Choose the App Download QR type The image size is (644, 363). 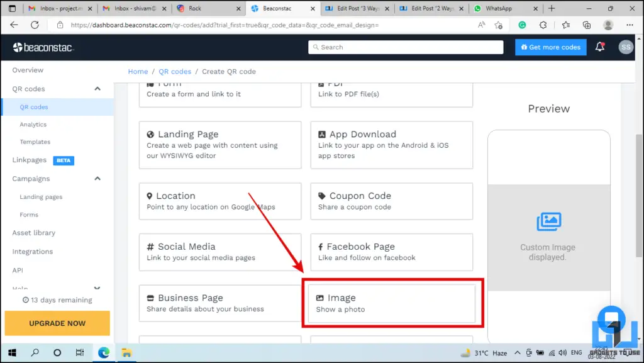coord(391,145)
